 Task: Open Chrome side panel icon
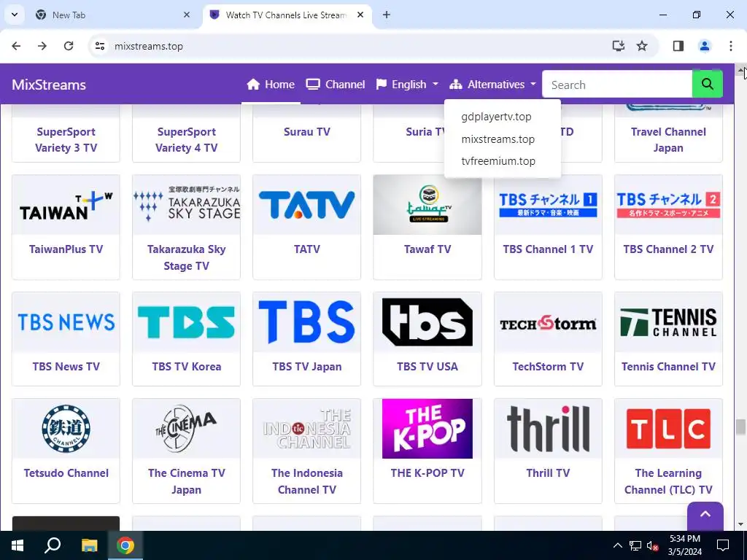(678, 46)
